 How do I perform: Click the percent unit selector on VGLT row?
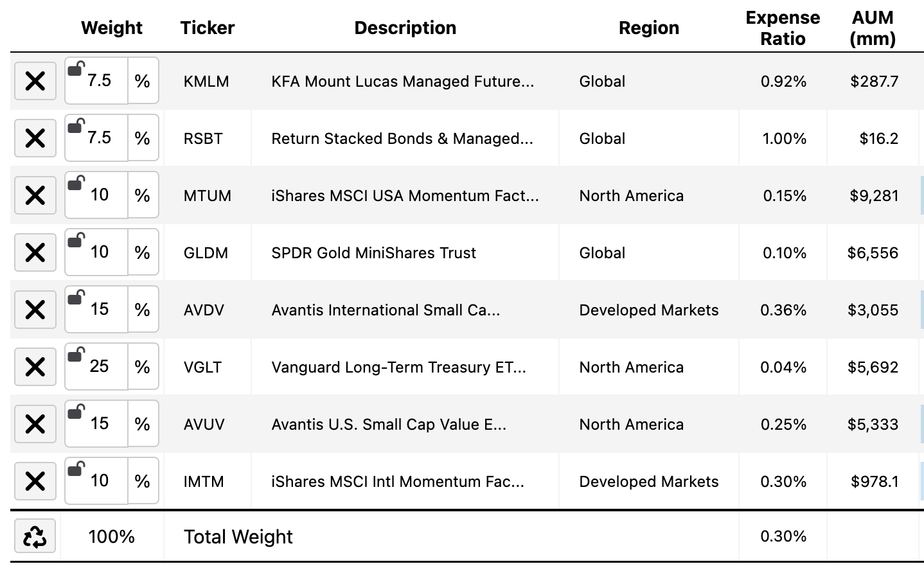pyautogui.click(x=143, y=367)
